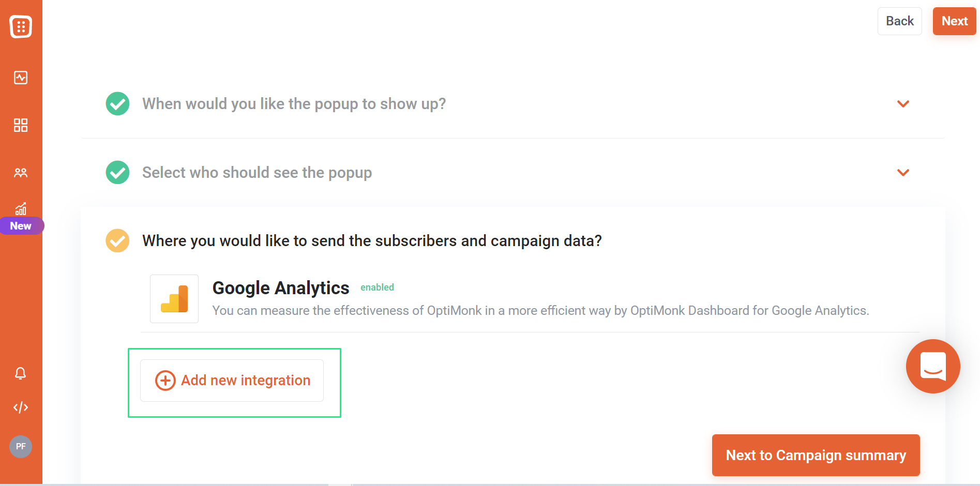Open the notifications bell icon
The image size is (980, 486).
point(21,373)
